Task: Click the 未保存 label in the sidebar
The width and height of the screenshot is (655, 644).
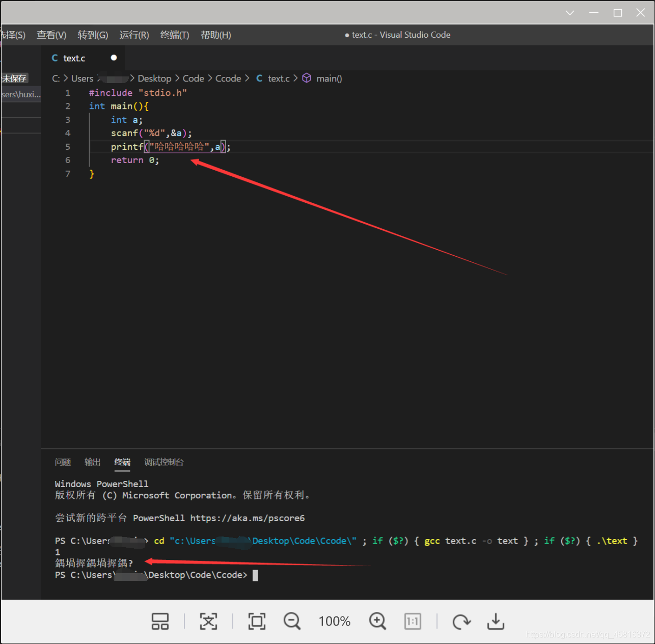Action: pyautogui.click(x=14, y=78)
